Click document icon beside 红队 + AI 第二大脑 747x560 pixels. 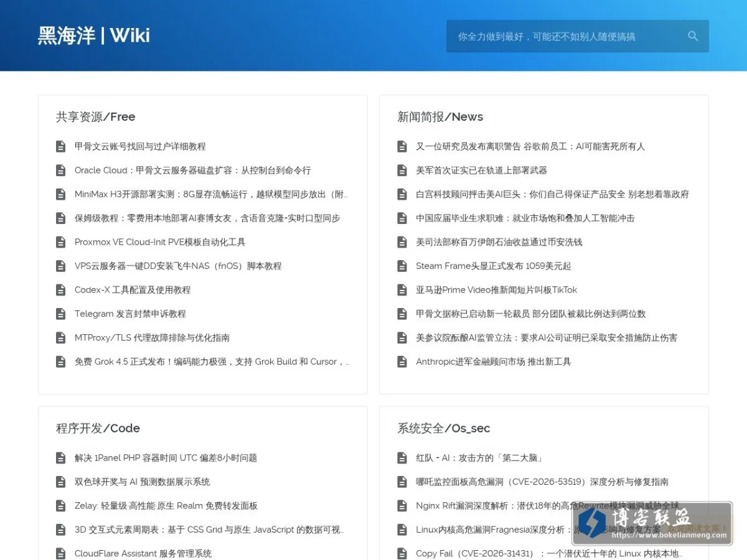point(402,458)
